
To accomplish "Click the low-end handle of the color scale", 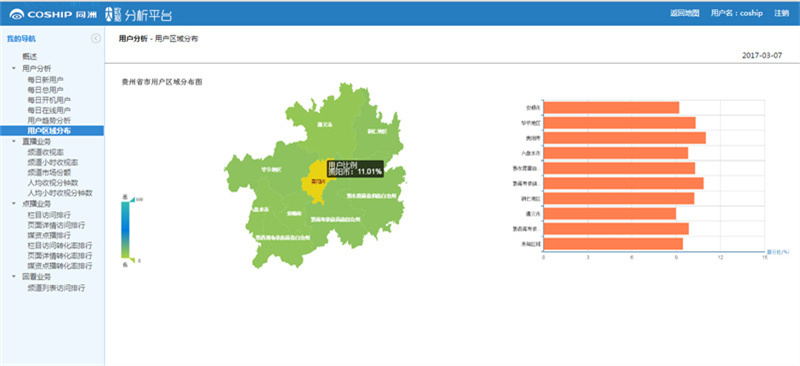I will [x=131, y=261].
